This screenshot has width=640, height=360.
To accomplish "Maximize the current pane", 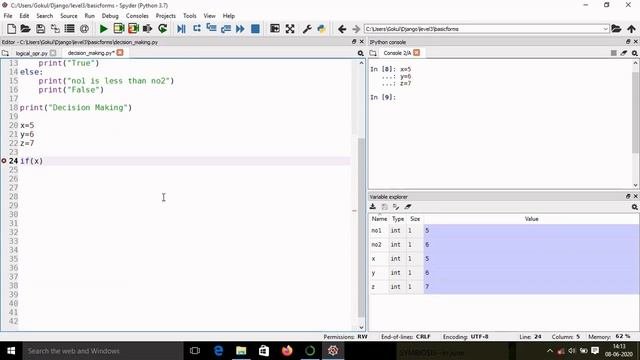I will (275, 29).
